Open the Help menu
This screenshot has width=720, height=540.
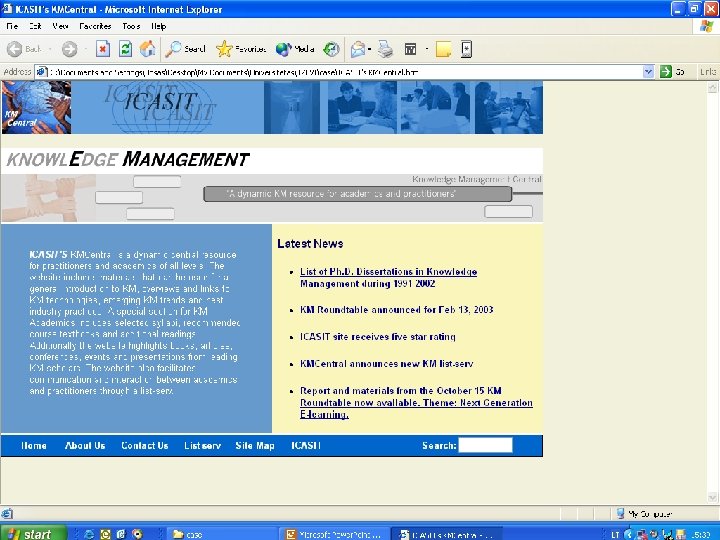[x=158, y=26]
